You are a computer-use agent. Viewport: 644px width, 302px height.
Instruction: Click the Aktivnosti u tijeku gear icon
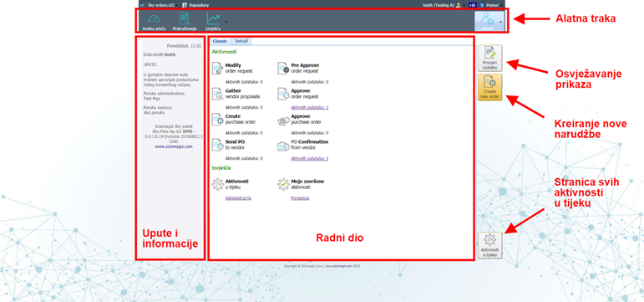coord(217,184)
